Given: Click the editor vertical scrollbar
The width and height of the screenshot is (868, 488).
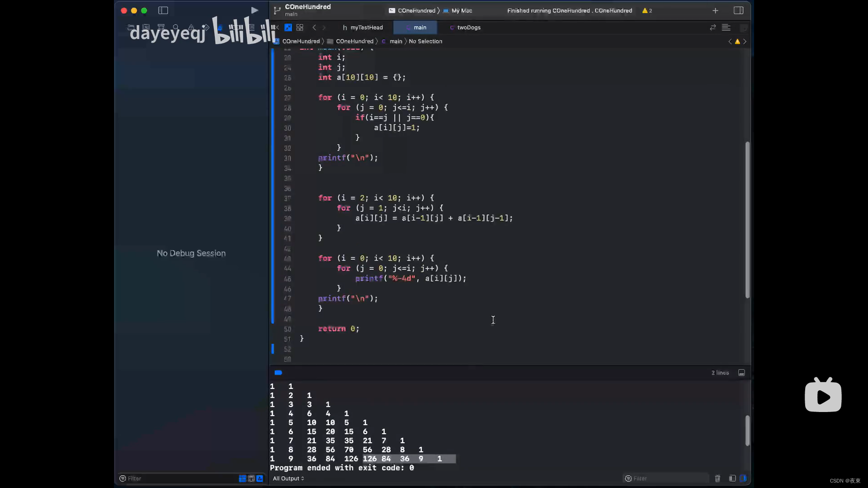Looking at the screenshot, I should click(x=747, y=220).
